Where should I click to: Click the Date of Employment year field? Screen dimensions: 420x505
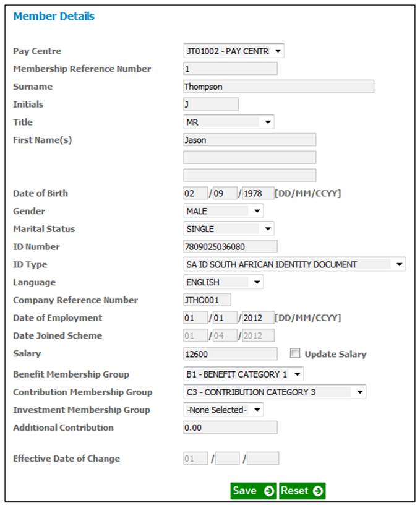click(x=258, y=317)
